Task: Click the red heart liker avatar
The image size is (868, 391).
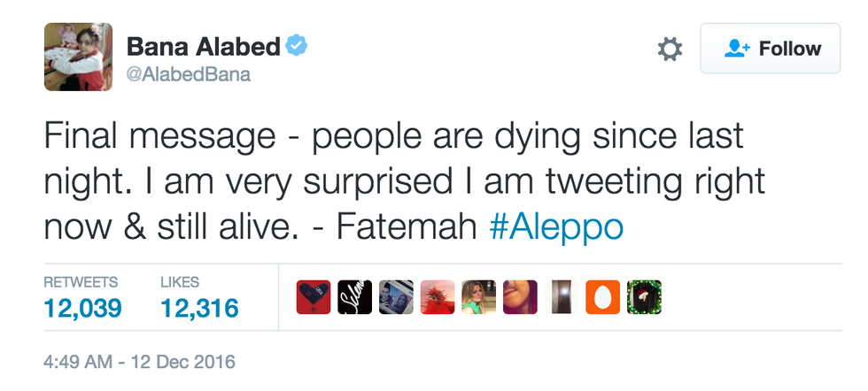Action: pos(314,297)
